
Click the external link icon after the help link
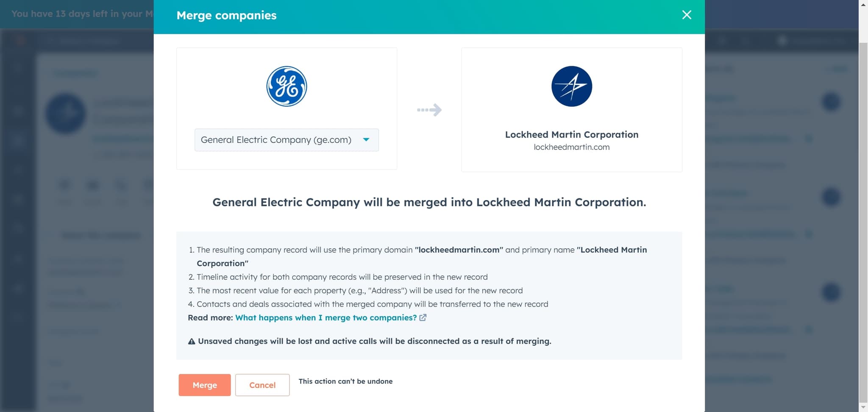coord(423,318)
